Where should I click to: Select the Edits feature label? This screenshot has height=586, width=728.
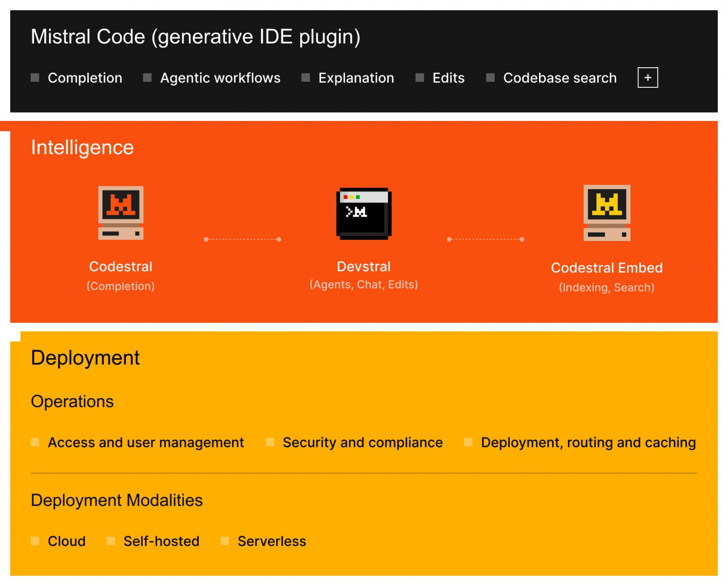[448, 78]
